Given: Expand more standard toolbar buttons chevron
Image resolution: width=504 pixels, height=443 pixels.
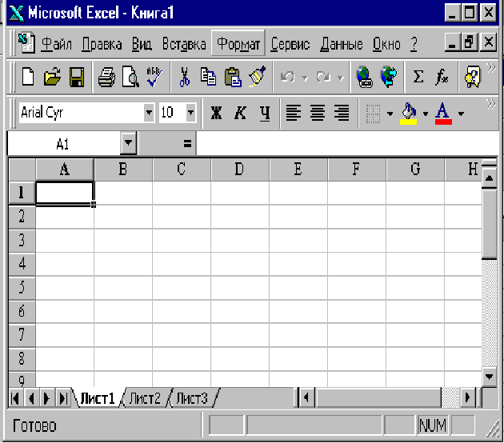Looking at the screenshot, I should tap(491, 68).
